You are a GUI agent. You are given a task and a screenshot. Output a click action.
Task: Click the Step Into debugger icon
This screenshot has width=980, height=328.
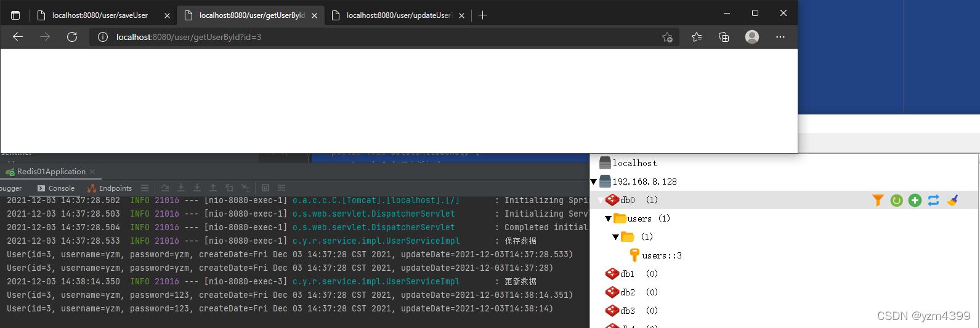click(197, 188)
